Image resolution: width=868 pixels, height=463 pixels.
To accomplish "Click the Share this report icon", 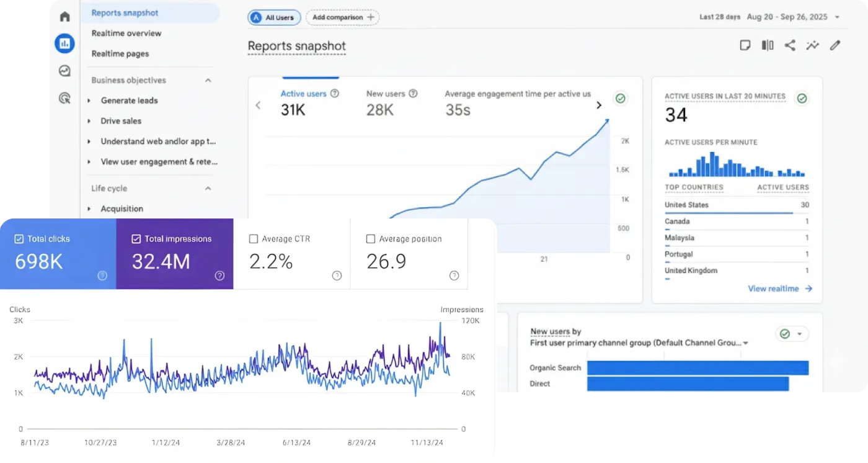I will (790, 45).
